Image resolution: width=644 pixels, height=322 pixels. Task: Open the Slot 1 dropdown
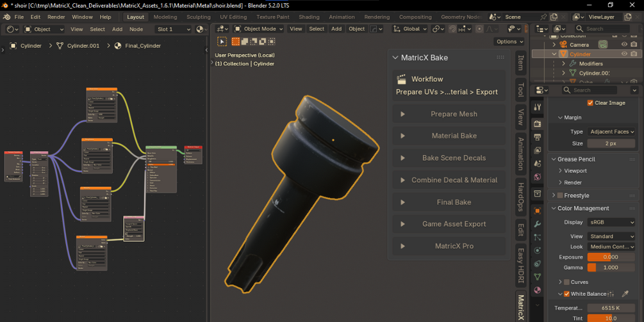(172, 29)
